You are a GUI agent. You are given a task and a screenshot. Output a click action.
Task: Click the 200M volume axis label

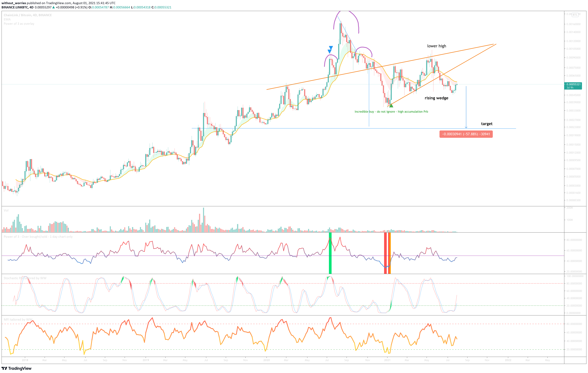pyautogui.click(x=569, y=208)
